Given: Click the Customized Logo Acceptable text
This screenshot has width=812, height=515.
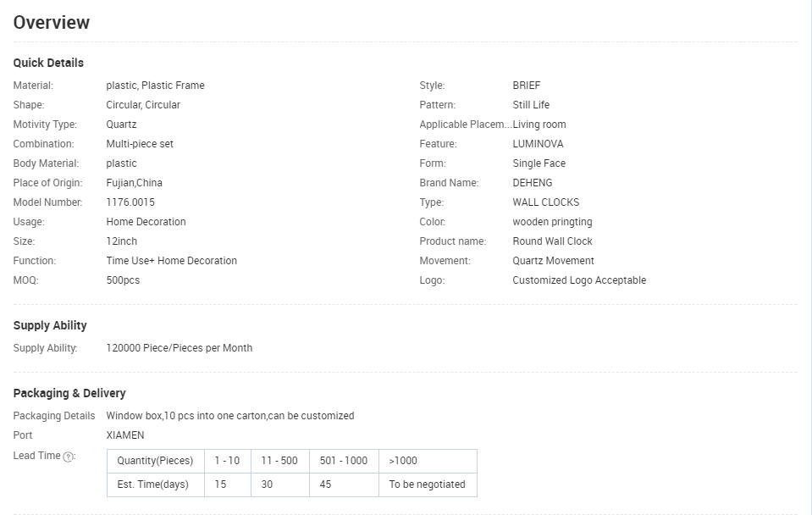Looking at the screenshot, I should pos(579,280).
